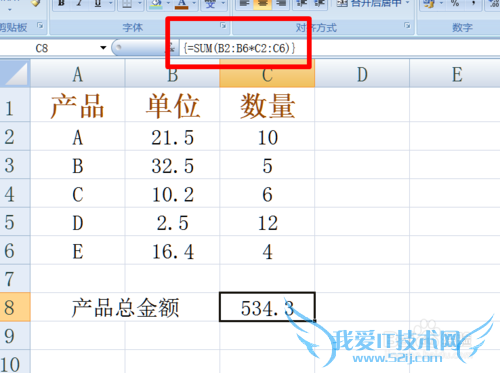500x373 pixels.
Task: Select the 产品 header cell
Action: [x=78, y=105]
